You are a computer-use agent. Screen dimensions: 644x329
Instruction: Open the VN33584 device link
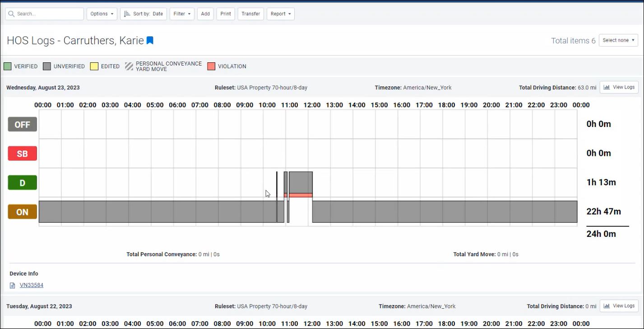[32, 285]
